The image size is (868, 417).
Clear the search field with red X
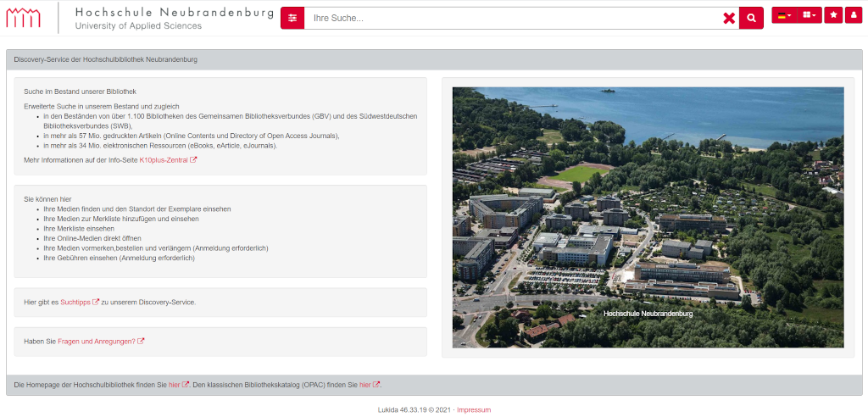[x=728, y=18]
